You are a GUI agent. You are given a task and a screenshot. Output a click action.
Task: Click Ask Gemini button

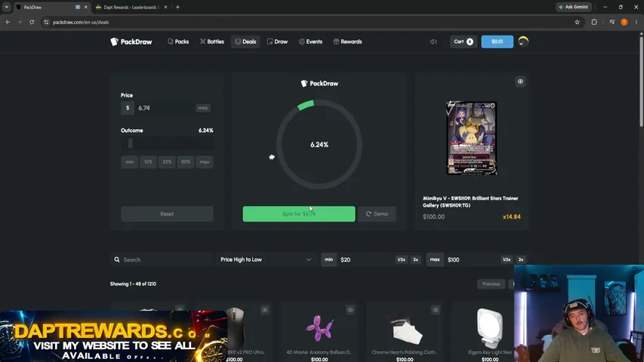[573, 7]
